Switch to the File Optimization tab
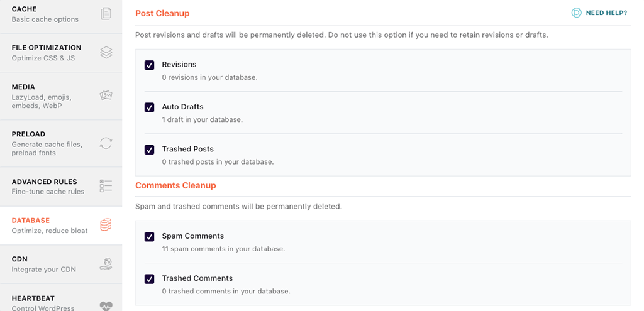 [x=47, y=48]
